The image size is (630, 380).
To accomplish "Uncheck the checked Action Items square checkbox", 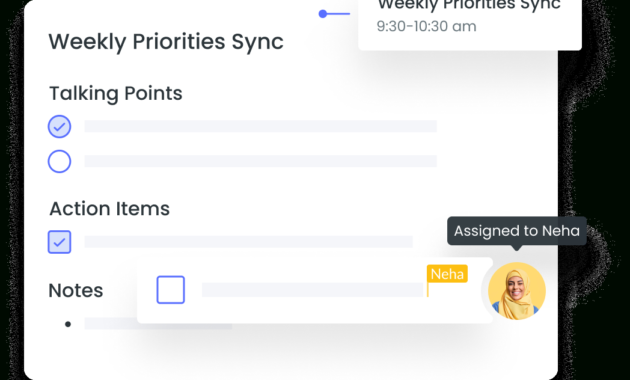I will click(59, 242).
